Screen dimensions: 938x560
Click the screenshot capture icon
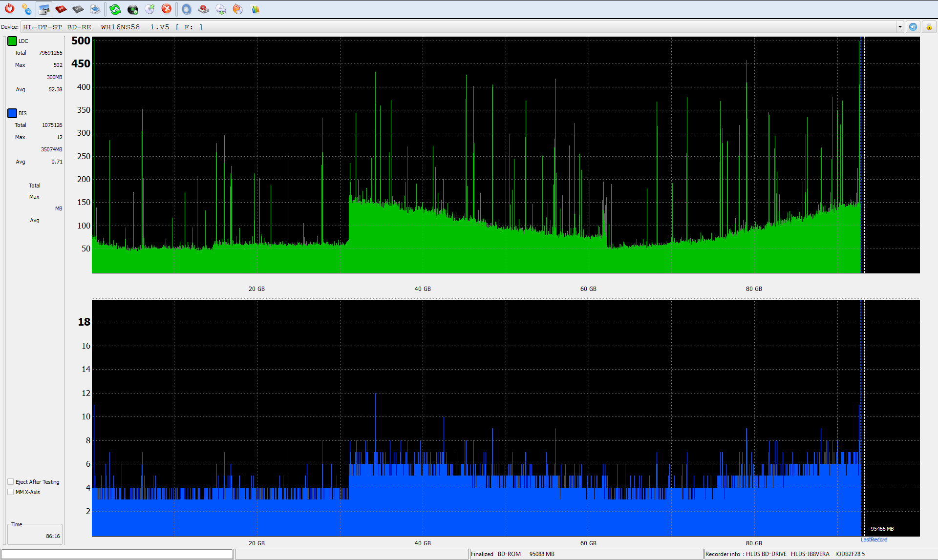pos(44,9)
